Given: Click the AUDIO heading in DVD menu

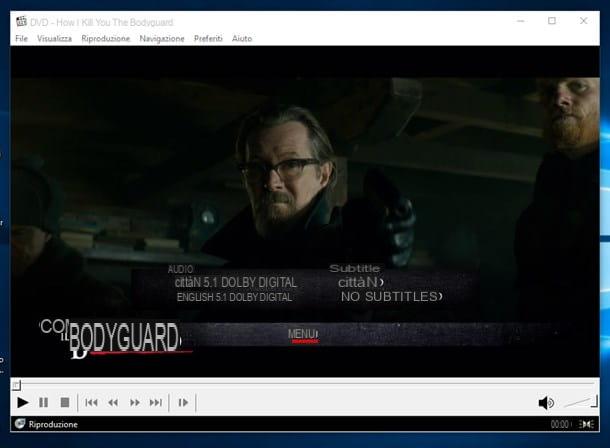Looking at the screenshot, I should (180, 269).
